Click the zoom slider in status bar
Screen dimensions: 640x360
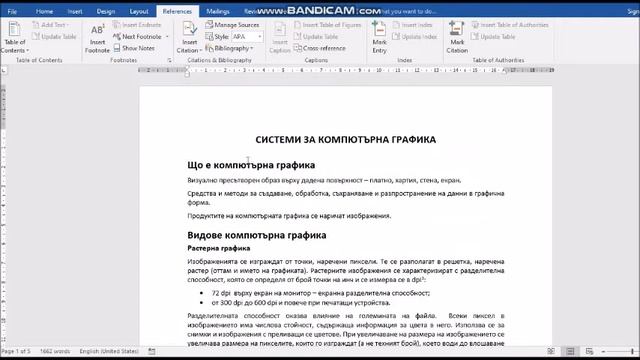[x=632, y=351]
